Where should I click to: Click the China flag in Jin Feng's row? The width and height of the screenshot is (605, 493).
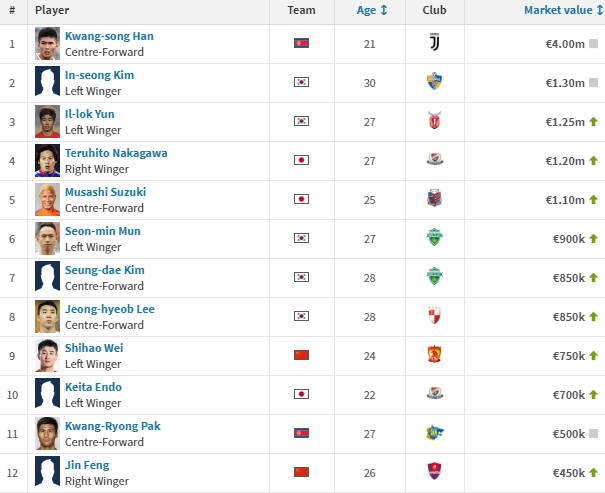301,472
